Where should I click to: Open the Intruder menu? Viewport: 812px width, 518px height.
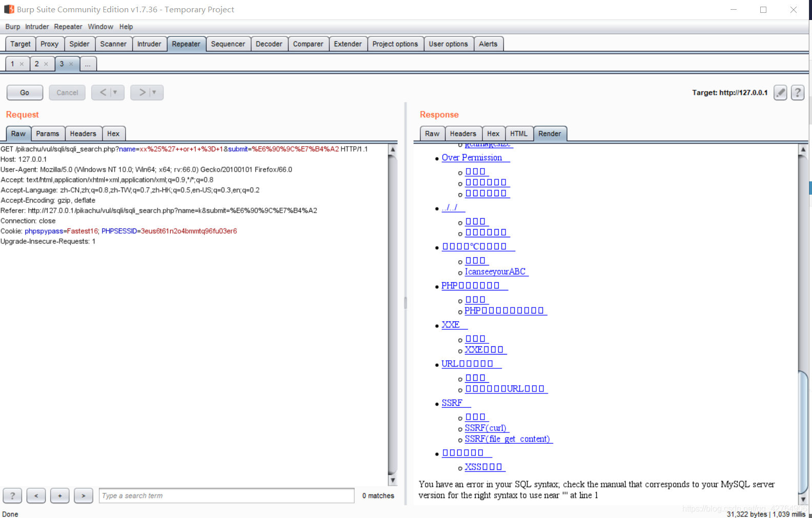click(37, 27)
